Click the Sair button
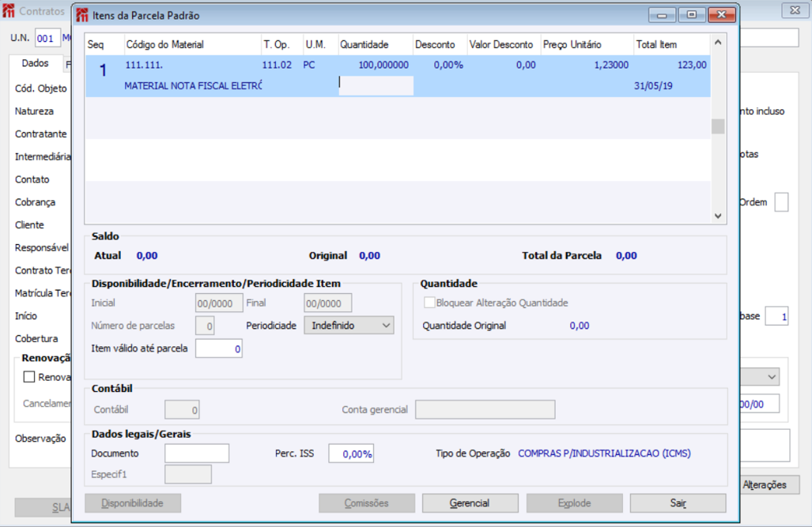812x527 pixels. point(678,503)
